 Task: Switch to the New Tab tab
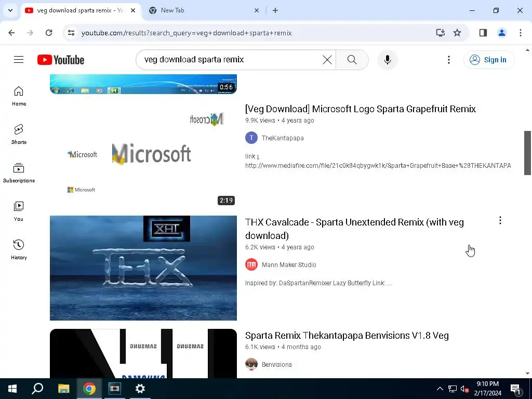pyautogui.click(x=204, y=10)
